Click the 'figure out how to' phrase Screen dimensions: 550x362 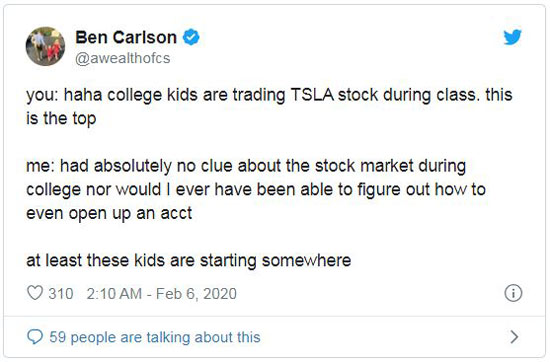(421, 190)
